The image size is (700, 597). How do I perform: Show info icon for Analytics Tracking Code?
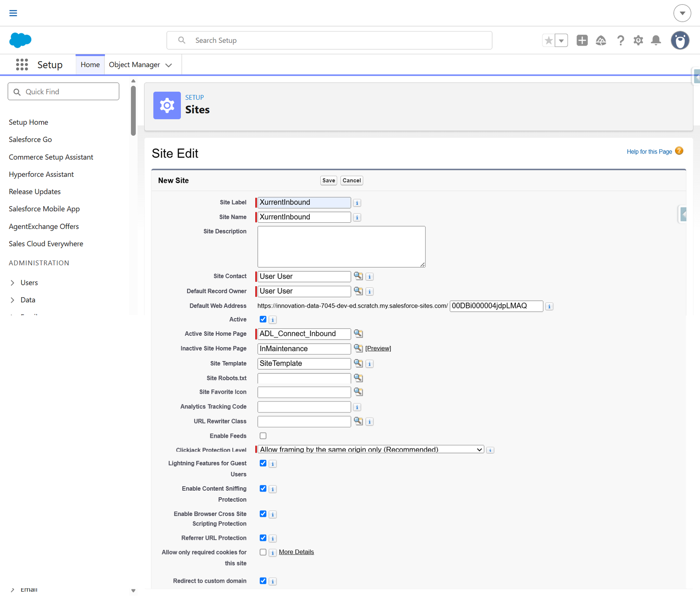pos(357,407)
